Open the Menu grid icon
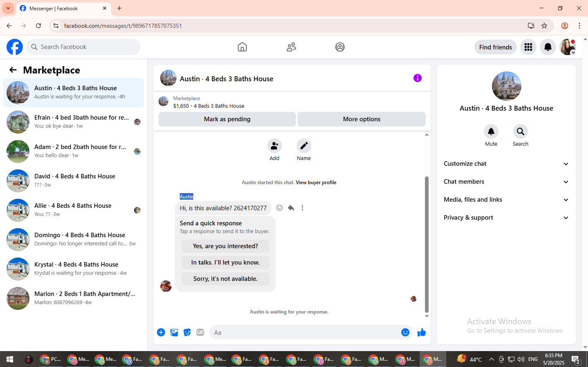Screen dimensions: 588x367 pyautogui.click(x=528, y=47)
